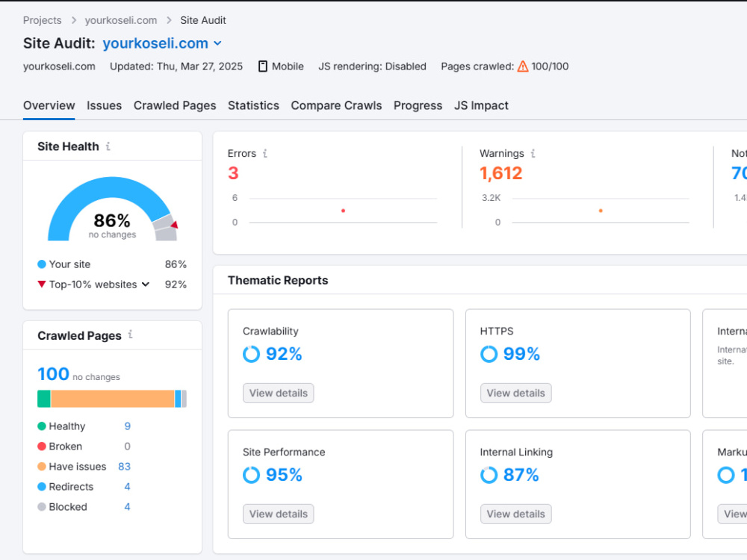Viewport: 747px width, 560px height.
Task: Click the breadcrumb arrow after yourkoseli.com
Action: 169,20
